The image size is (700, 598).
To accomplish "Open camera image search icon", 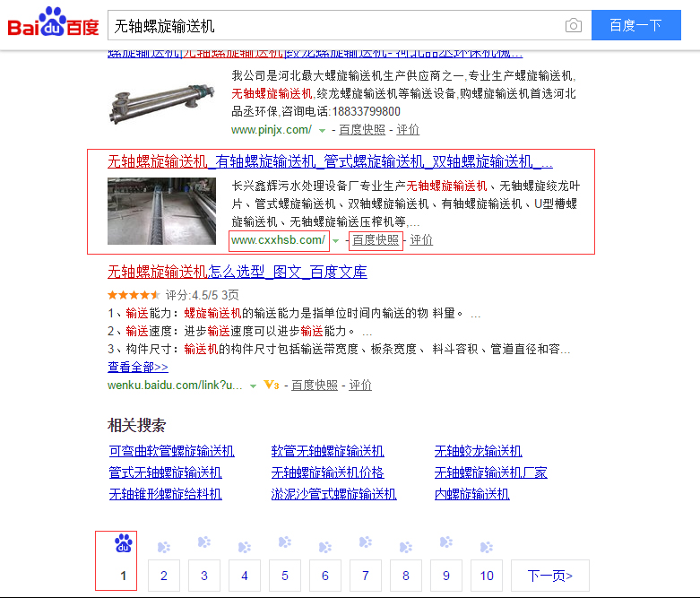I will pyautogui.click(x=574, y=25).
